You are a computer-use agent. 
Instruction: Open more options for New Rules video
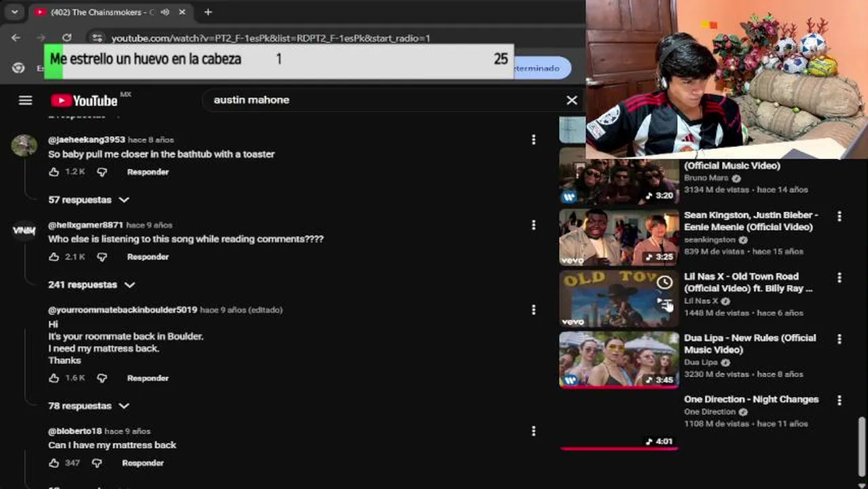tap(839, 339)
